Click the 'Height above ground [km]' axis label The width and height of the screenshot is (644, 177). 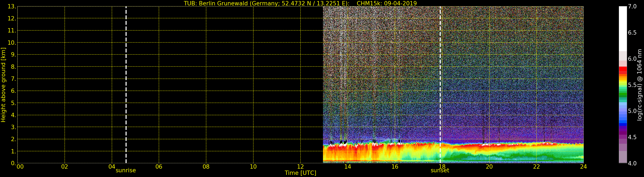pos(3,85)
